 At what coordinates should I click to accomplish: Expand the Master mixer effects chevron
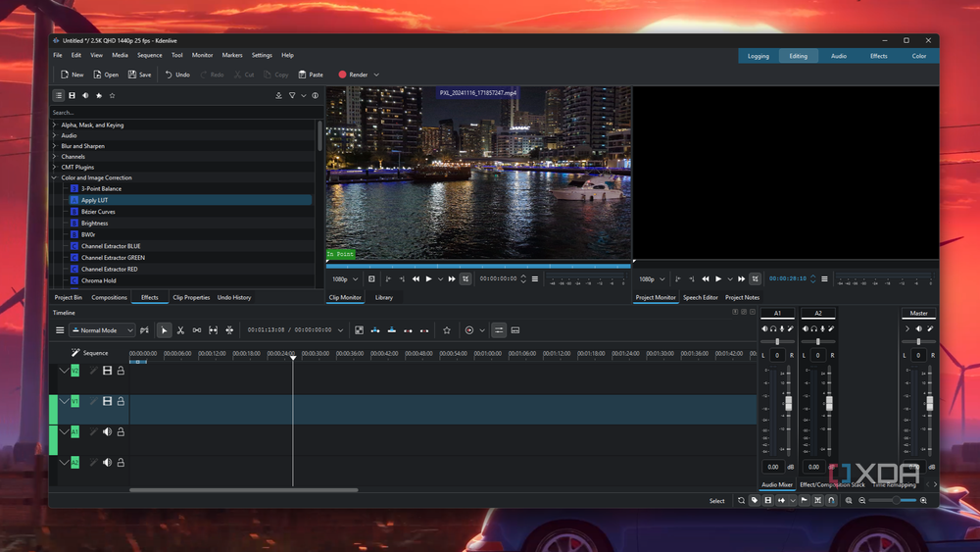point(907,328)
